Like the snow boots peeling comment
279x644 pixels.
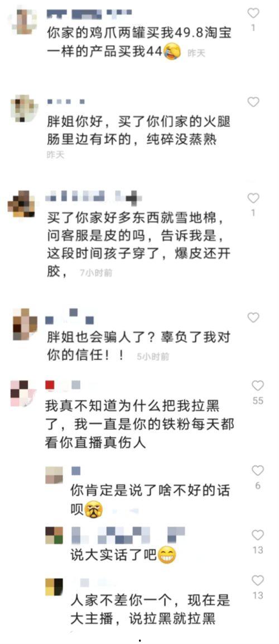click(253, 198)
